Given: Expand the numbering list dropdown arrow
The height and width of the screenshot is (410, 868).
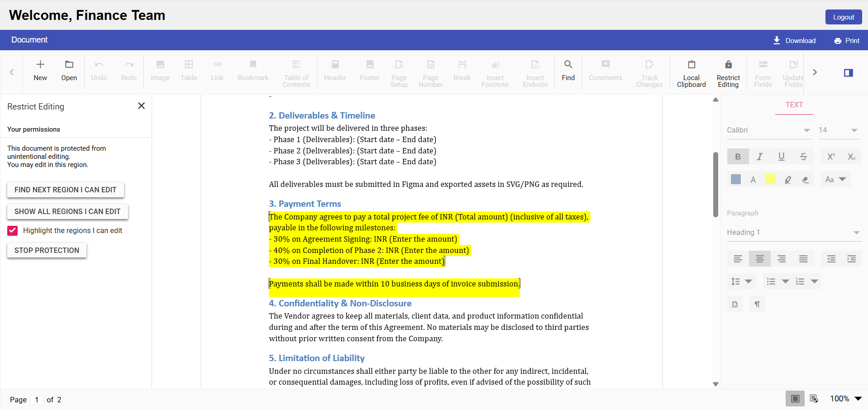Looking at the screenshot, I should coord(815,281).
